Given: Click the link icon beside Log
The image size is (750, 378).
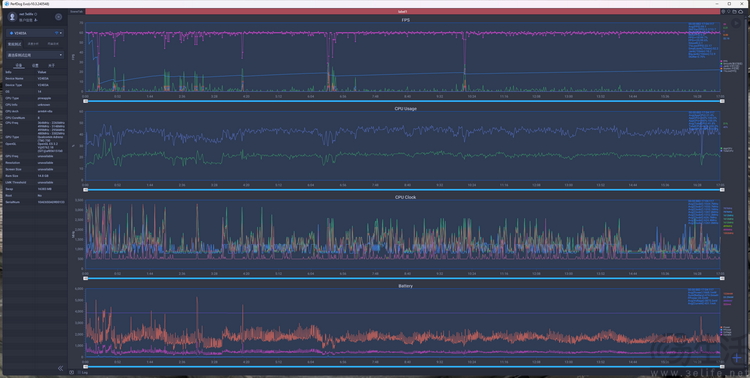Looking at the screenshot, I should (71, 372).
